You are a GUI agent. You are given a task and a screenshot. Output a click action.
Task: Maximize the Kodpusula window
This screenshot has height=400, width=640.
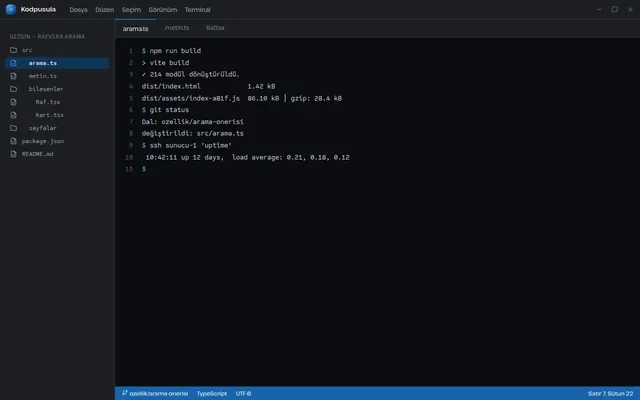614,9
